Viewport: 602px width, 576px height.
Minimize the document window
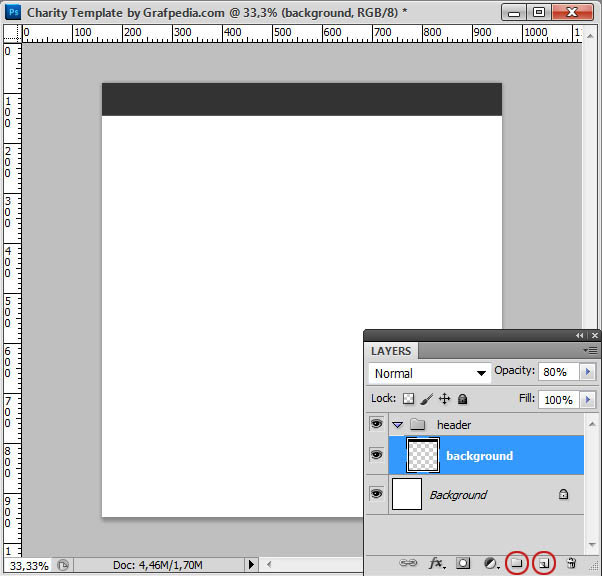pos(514,13)
